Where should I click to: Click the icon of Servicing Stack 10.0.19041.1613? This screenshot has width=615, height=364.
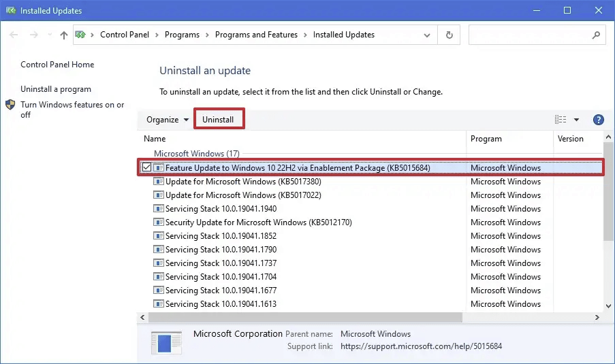(x=159, y=303)
